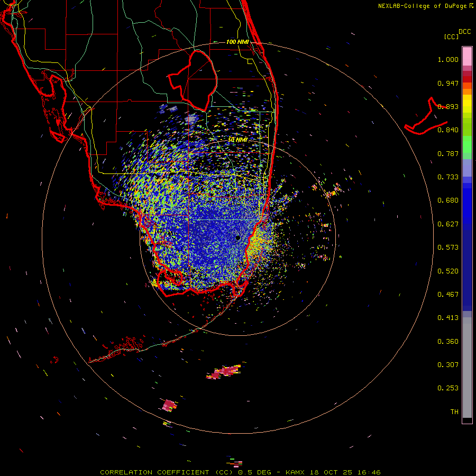The image size is (476, 476).
Task: Pick the periwinkle swatch near 0.733
Action: (467, 168)
